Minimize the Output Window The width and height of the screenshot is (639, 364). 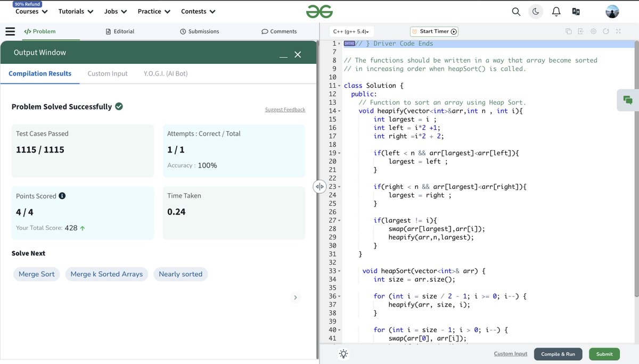(283, 55)
